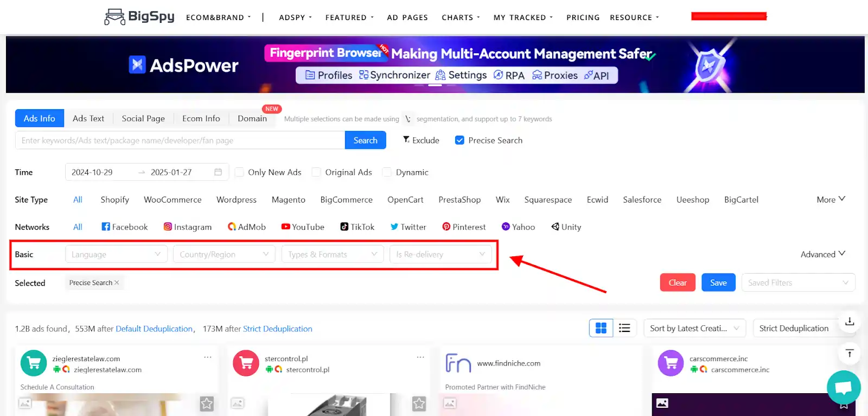Image resolution: width=868 pixels, height=416 pixels.
Task: Remove the Precise Search selected tag
Action: (x=117, y=283)
